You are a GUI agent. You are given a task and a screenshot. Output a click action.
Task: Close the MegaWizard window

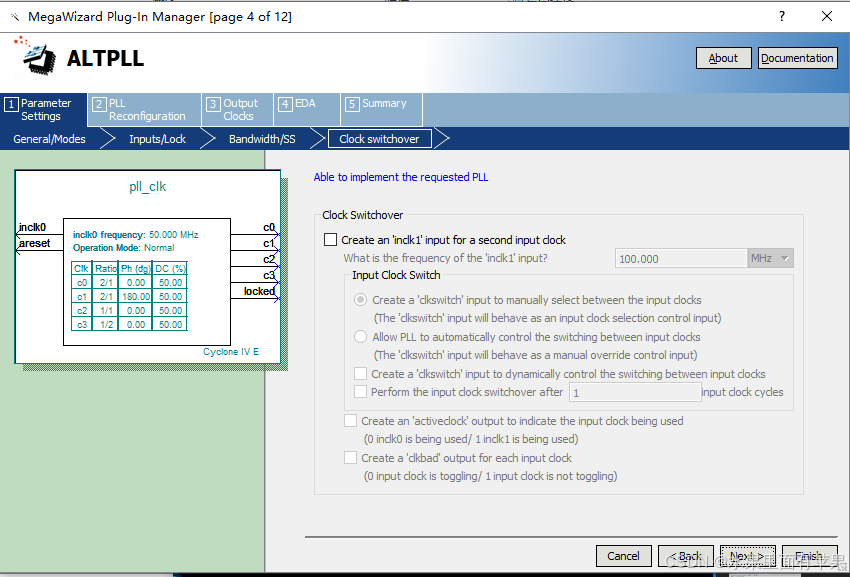tap(827, 16)
